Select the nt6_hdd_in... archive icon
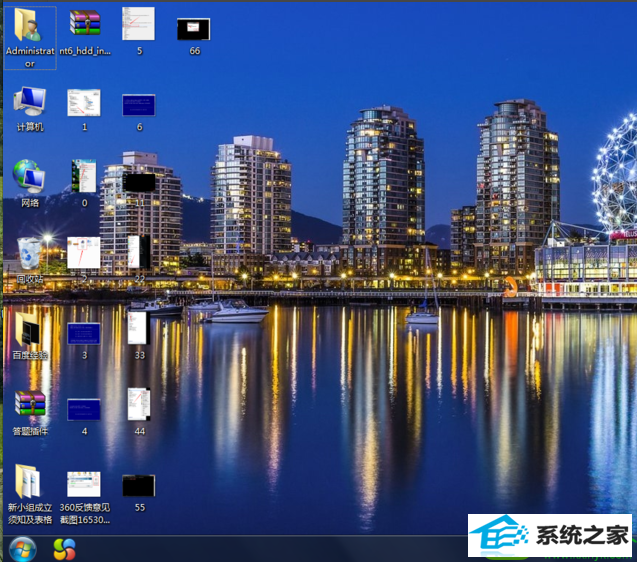The height and width of the screenshot is (562, 637). 84,23
